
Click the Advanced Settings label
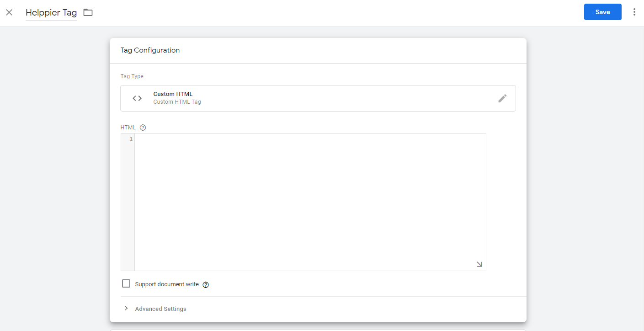pyautogui.click(x=160, y=309)
